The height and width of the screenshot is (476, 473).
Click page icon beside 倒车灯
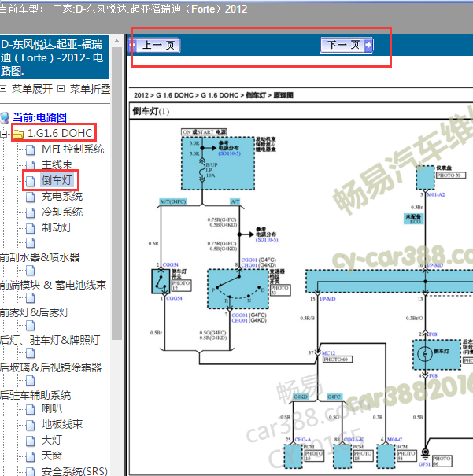pyautogui.click(x=31, y=181)
